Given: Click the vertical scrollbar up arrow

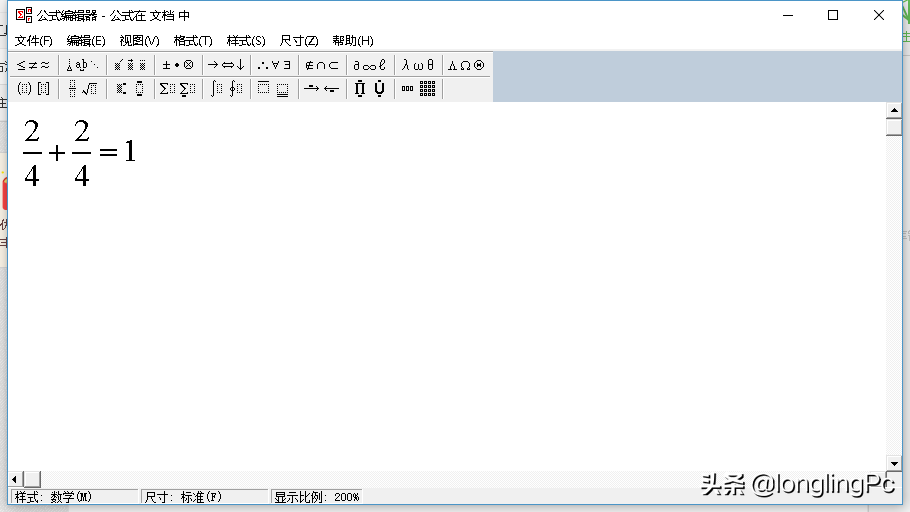Looking at the screenshot, I should click(x=894, y=110).
